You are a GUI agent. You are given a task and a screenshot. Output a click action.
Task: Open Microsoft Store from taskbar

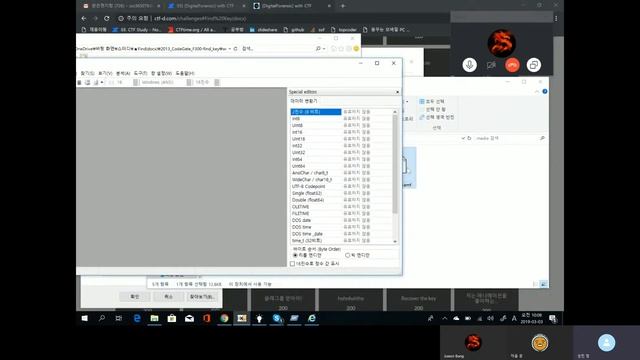click(172, 318)
